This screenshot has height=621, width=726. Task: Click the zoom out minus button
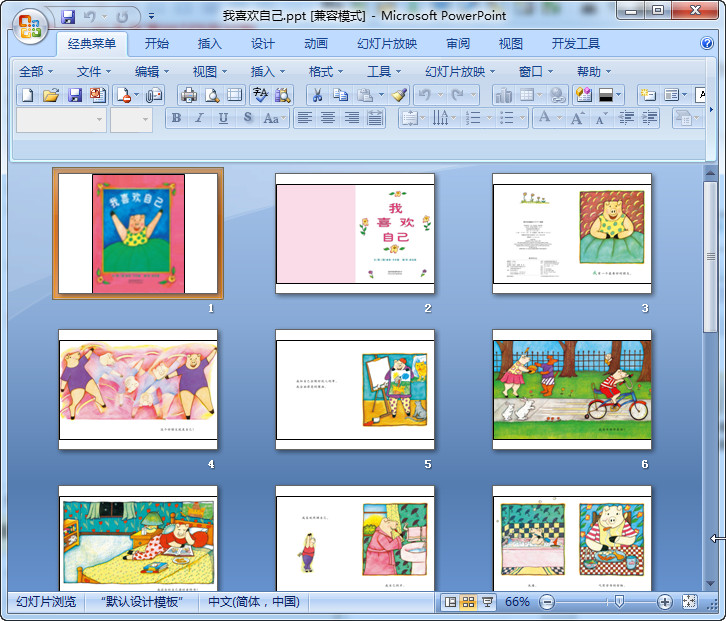tap(547, 602)
